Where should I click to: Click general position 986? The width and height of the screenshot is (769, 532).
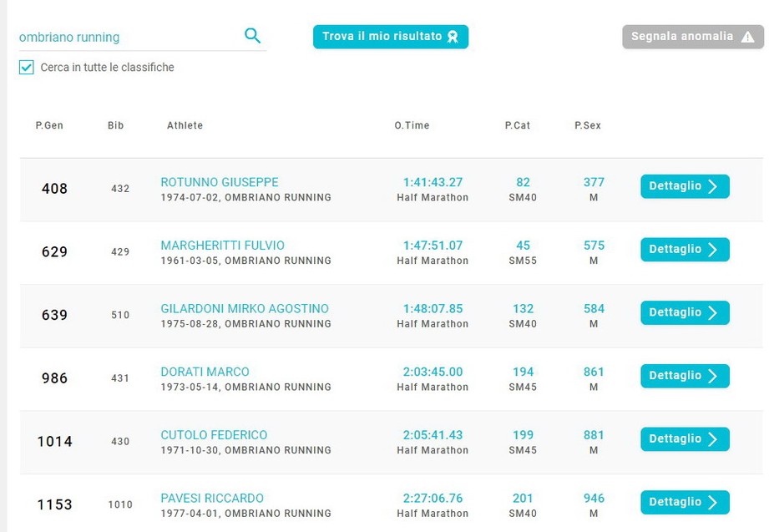point(54,378)
